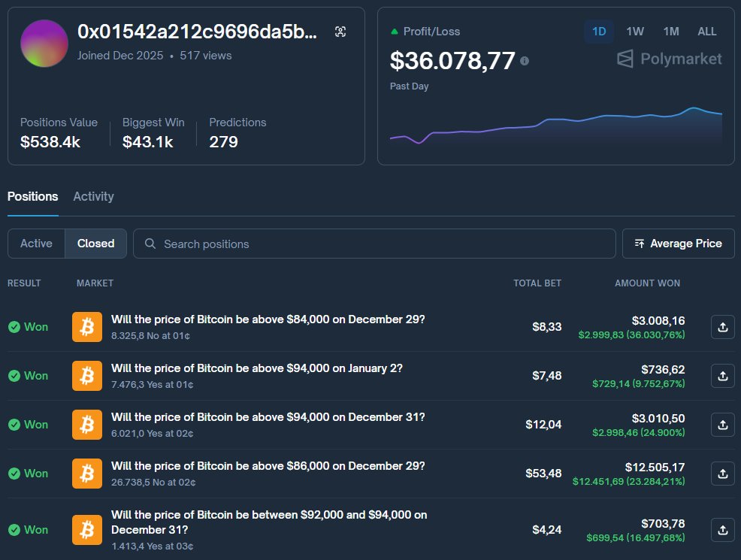741x560 pixels.
Task: Share the Bitcoin above $94,000 January 2 position
Action: 722,376
